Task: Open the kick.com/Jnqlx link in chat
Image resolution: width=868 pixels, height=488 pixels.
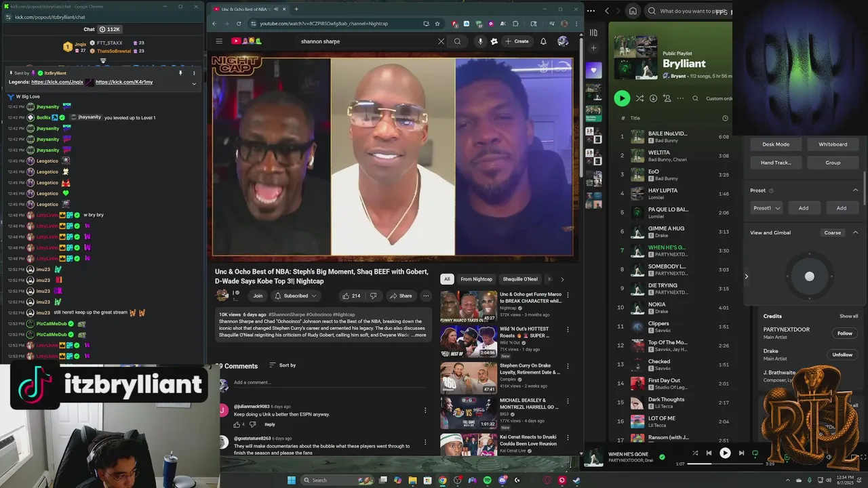Action: click(x=57, y=82)
